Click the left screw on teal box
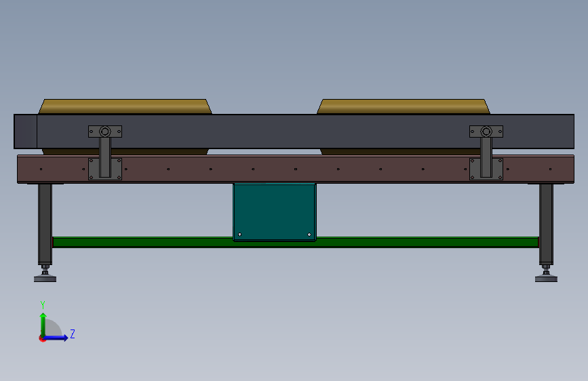The width and height of the screenshot is (588, 381). (x=239, y=235)
